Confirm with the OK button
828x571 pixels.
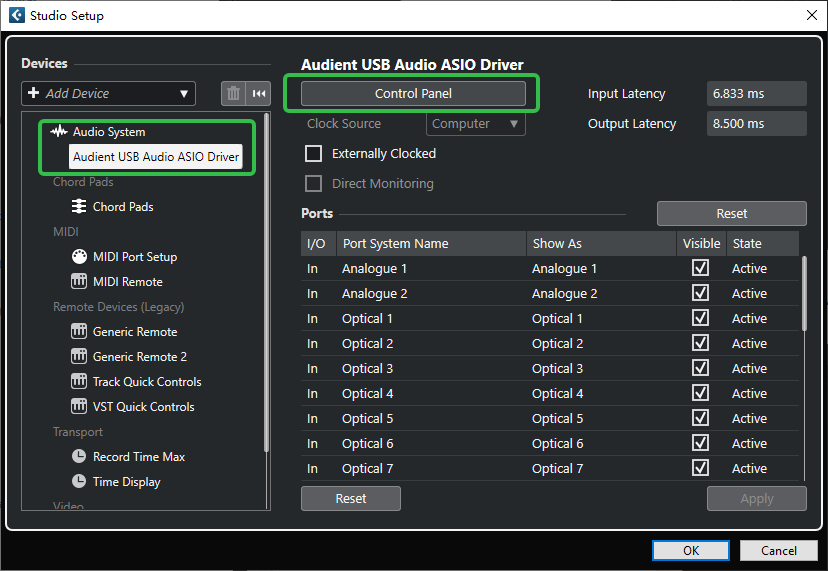691,550
